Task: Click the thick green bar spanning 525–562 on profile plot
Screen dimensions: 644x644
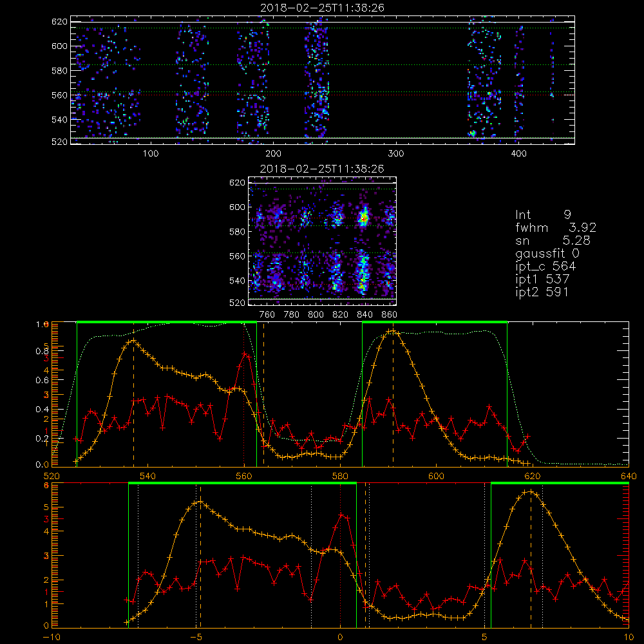Action: 167,322
